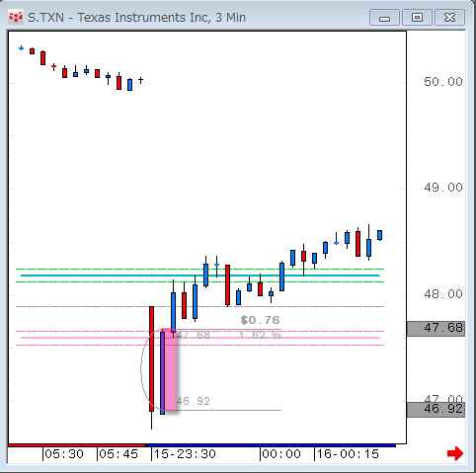Click the red session bar along time axis

[77, 445]
